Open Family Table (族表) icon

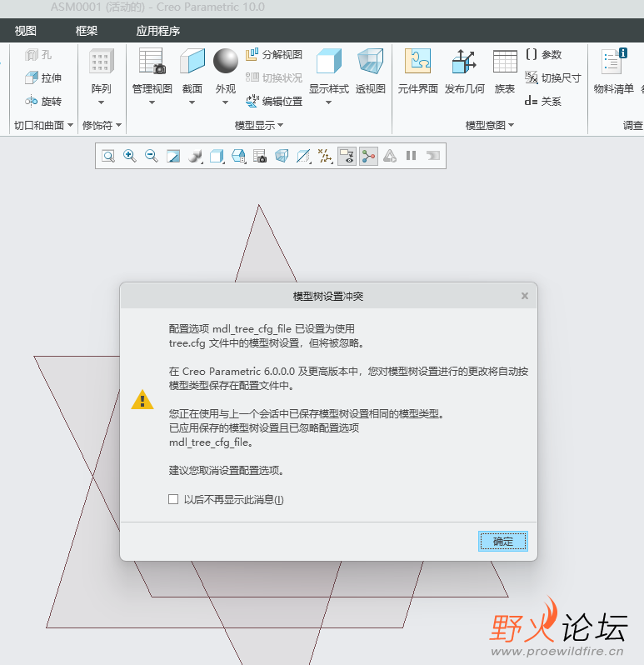pos(505,61)
